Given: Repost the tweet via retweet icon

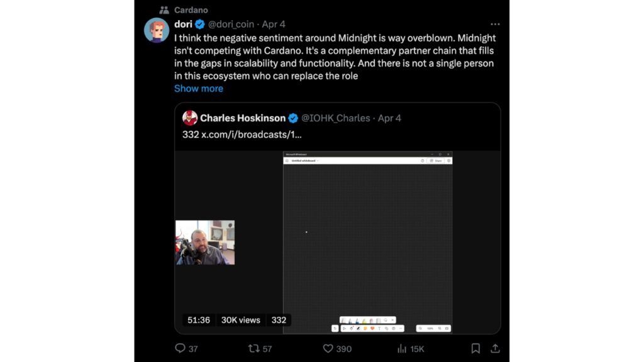Looking at the screenshot, I should [x=254, y=348].
